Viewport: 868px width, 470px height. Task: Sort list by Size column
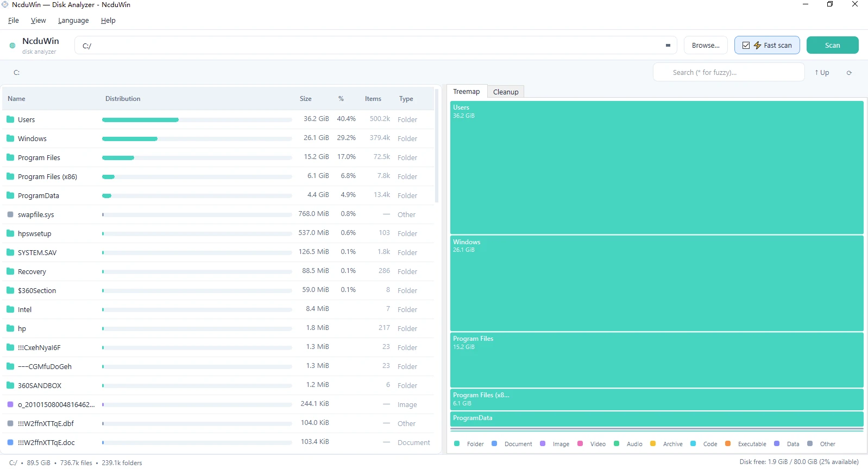coord(305,99)
